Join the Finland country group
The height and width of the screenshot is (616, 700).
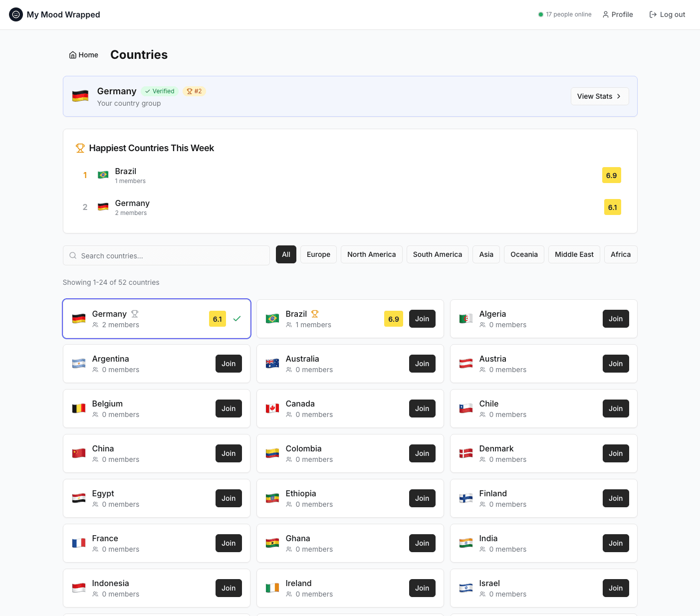coord(615,498)
